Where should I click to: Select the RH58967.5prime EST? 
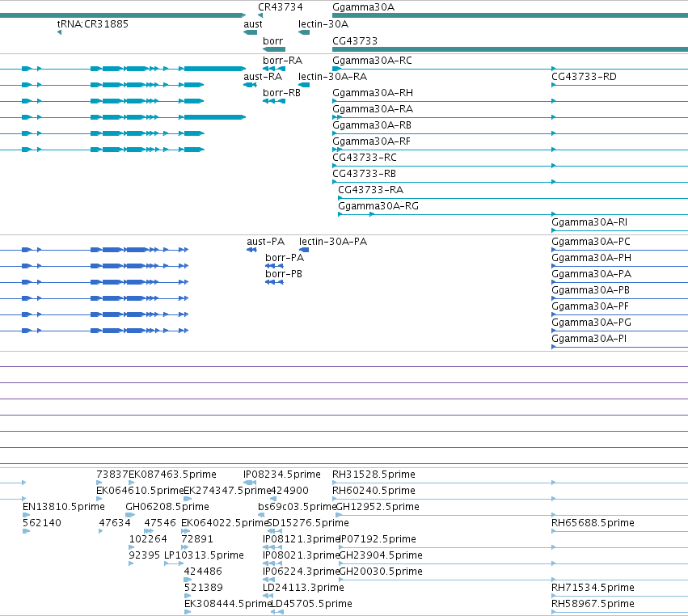coord(619,612)
